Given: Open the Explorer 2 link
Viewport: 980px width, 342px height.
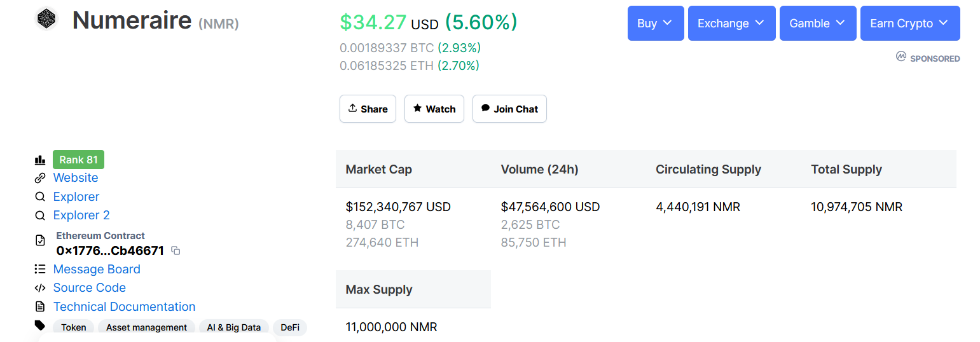Looking at the screenshot, I should tap(81, 215).
